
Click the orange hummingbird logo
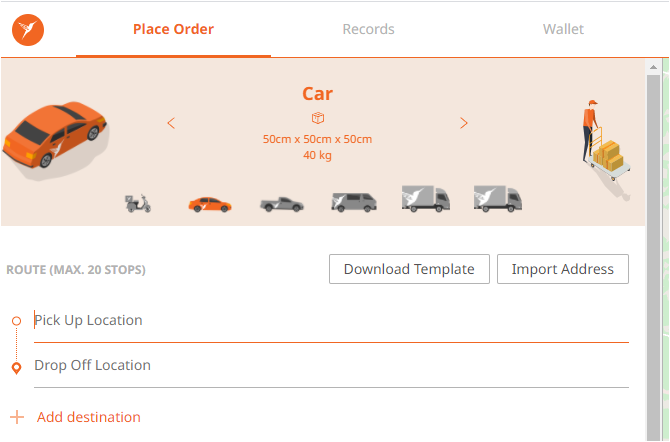tap(28, 29)
